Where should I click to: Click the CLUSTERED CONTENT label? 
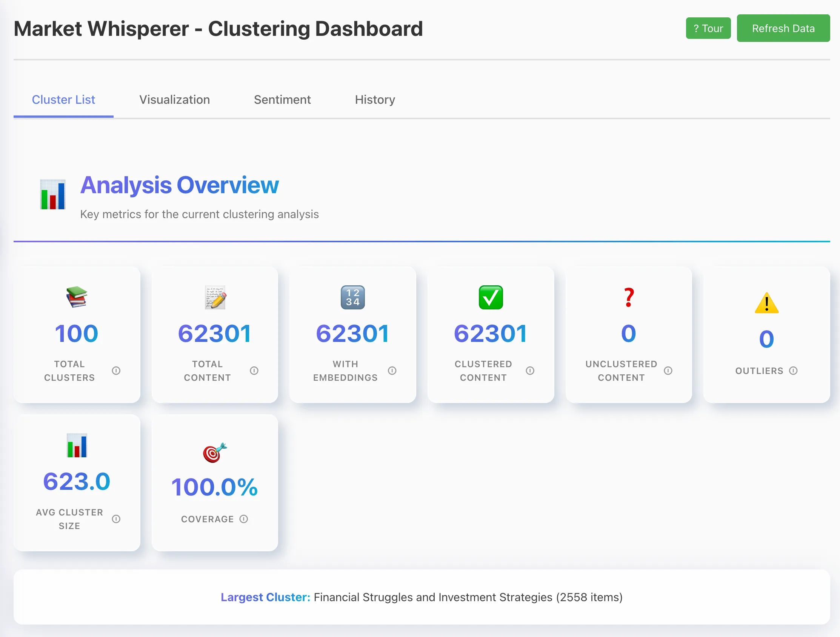[483, 371]
